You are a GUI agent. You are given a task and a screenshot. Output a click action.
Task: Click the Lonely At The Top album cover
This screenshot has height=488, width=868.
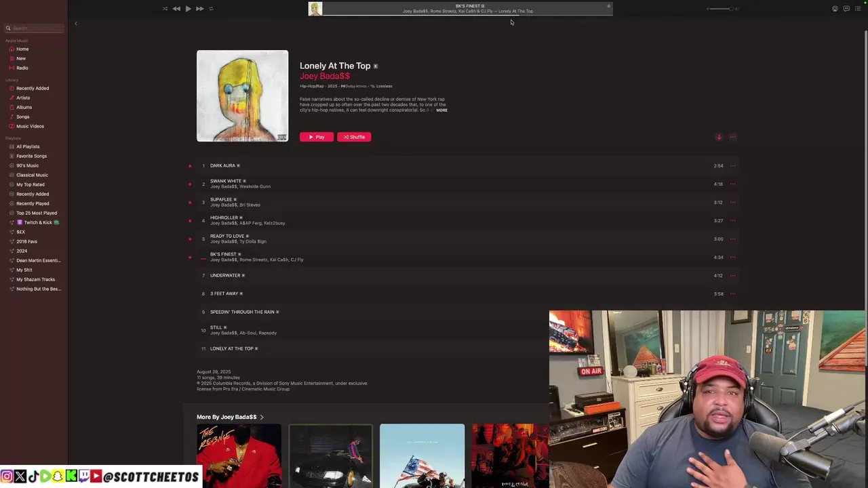point(242,96)
